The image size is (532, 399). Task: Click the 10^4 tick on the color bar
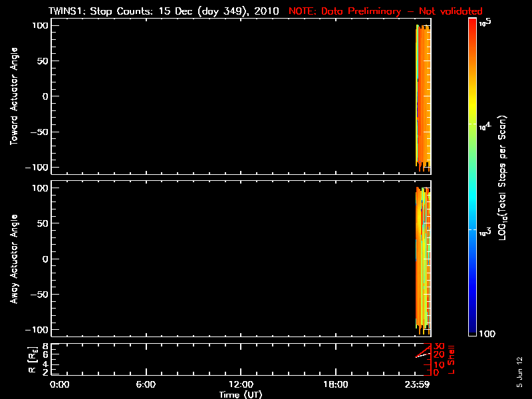click(473, 124)
